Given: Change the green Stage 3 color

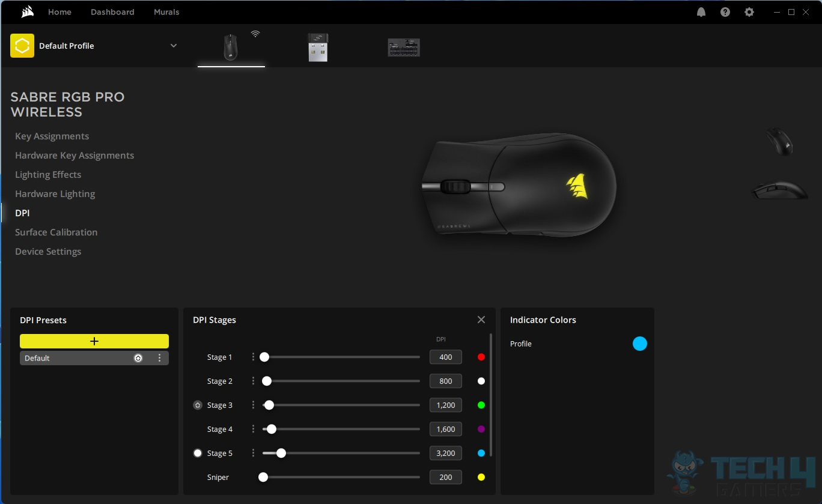Looking at the screenshot, I should pos(481,405).
